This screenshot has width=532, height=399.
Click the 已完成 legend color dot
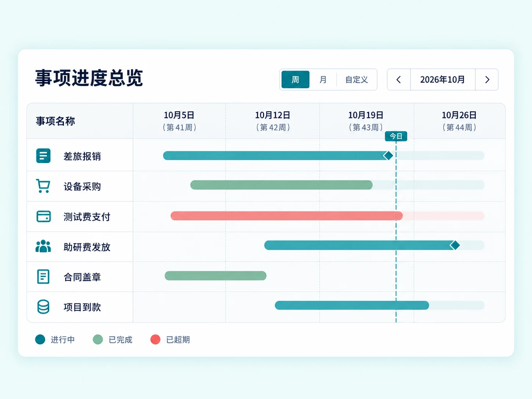[98, 339]
